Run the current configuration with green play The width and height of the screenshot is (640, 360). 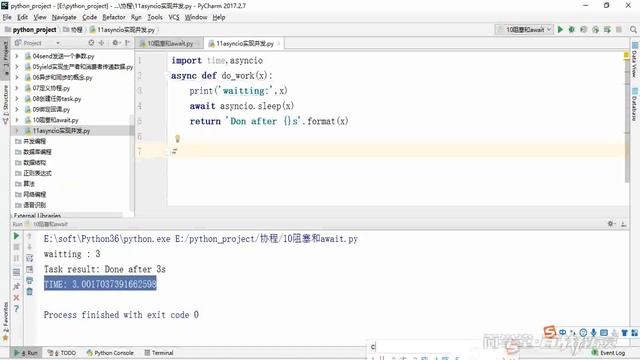(560, 29)
